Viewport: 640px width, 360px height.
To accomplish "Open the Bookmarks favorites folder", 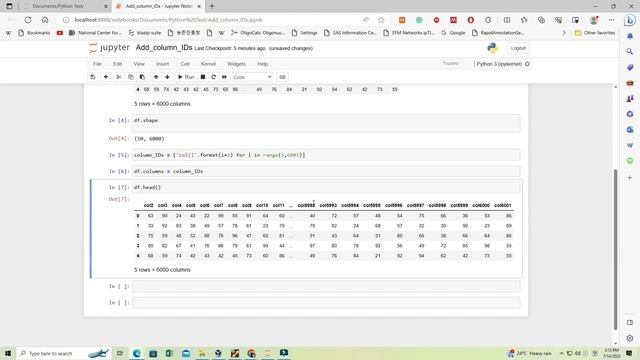I will [34, 33].
